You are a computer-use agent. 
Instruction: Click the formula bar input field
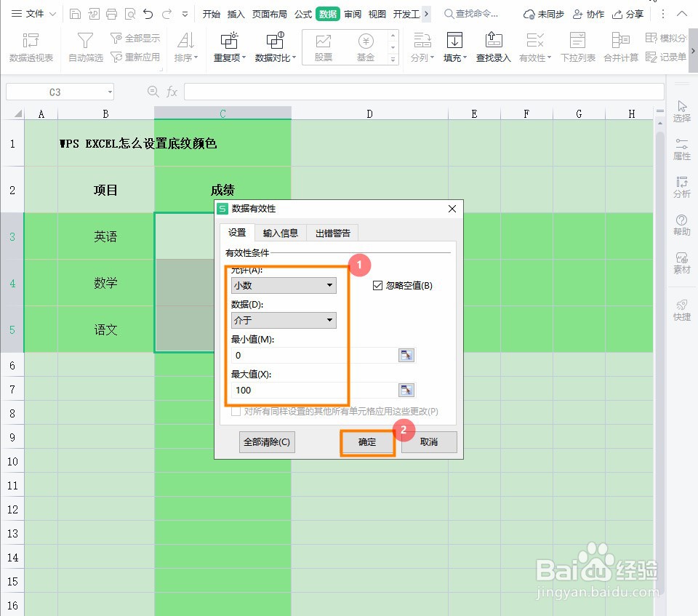424,92
